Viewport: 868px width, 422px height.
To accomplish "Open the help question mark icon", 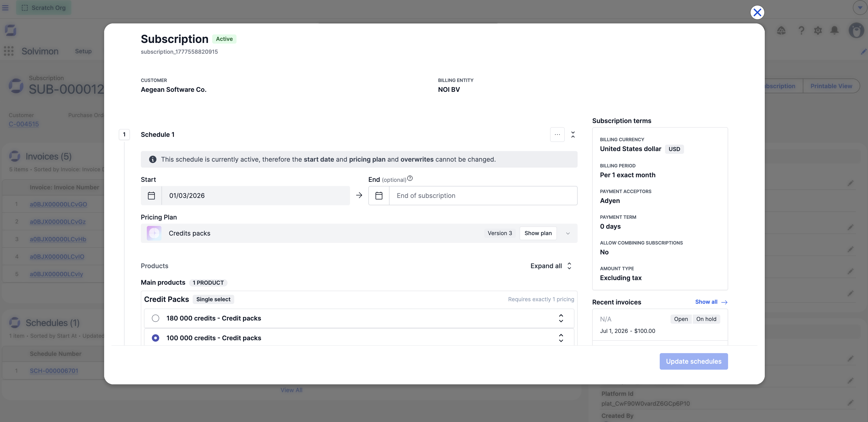I will tap(801, 31).
